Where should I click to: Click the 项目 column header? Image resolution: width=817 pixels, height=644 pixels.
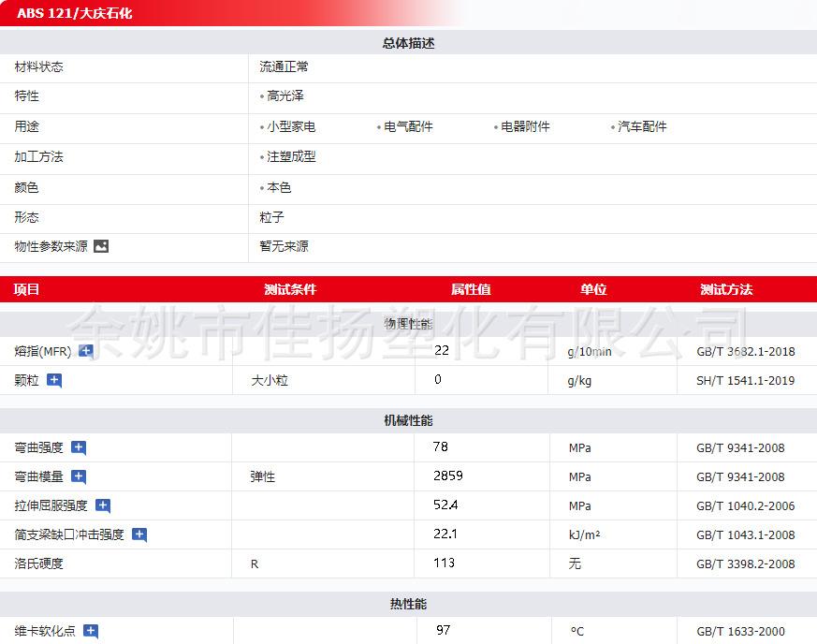pyautogui.click(x=27, y=289)
